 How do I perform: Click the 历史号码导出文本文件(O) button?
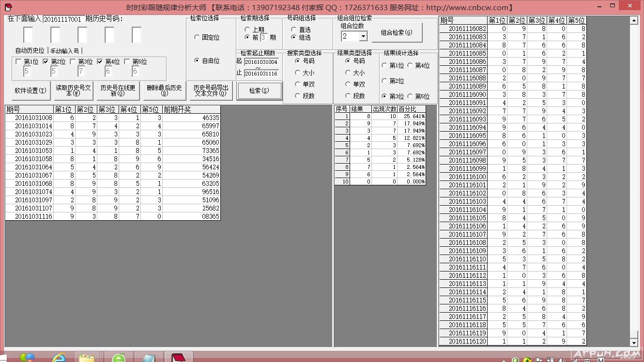tap(211, 90)
